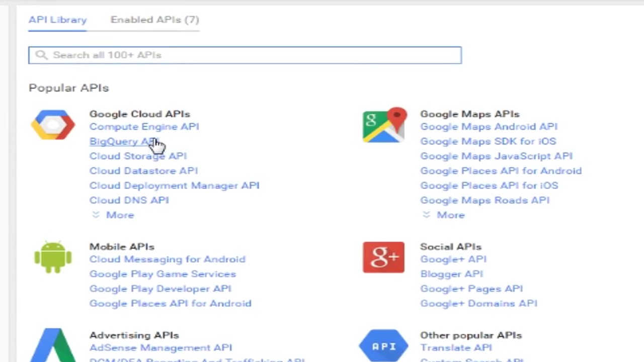Open Google Places API for Android under Maps
This screenshot has width=644, height=362.
coord(501,171)
